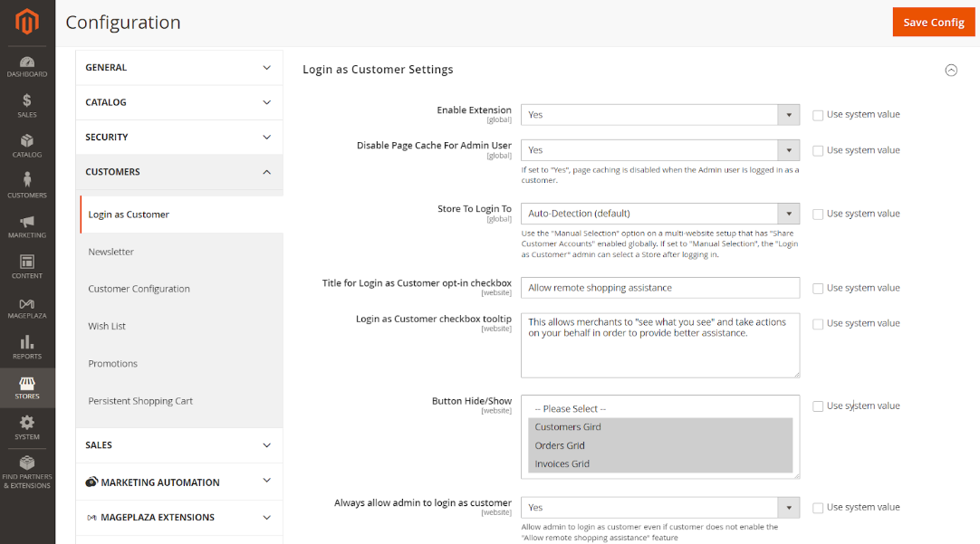Expand the Catalog configuration section
The height and width of the screenshot is (544, 980).
coord(178,102)
